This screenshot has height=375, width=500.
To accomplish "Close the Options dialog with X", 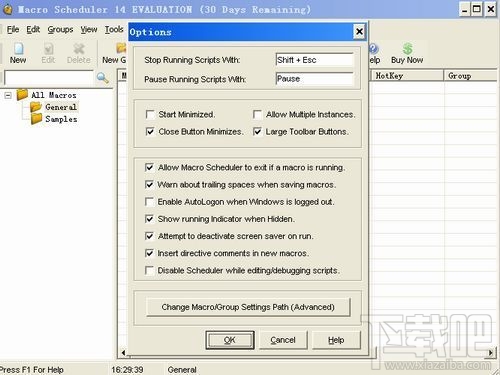I will [359, 32].
